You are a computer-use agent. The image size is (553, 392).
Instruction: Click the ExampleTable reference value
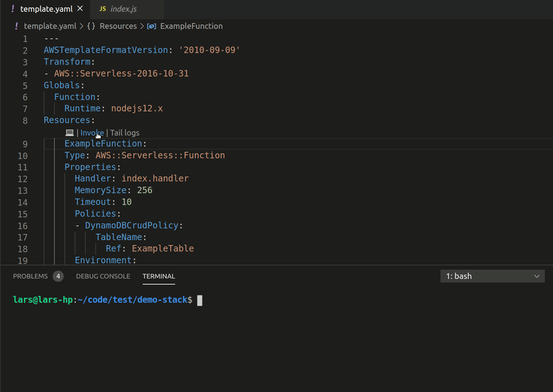(x=163, y=248)
